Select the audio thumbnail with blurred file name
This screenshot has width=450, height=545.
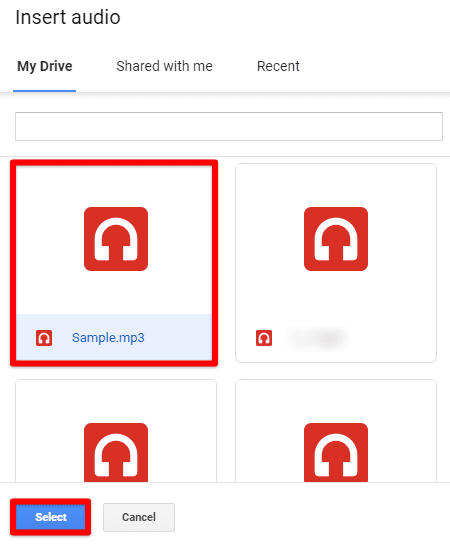tap(336, 239)
